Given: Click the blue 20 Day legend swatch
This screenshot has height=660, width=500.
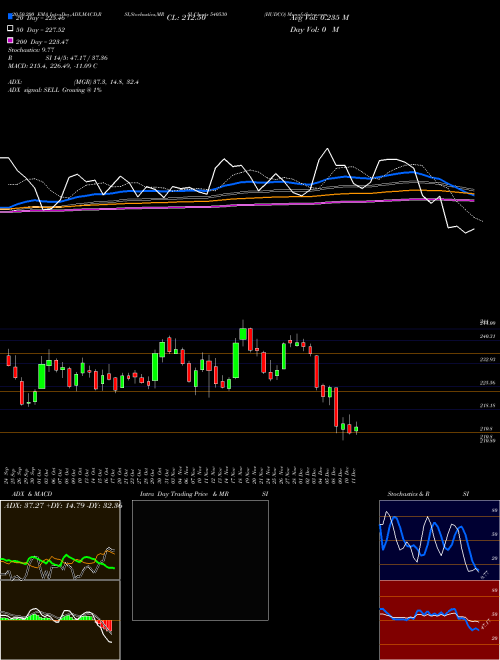Looking at the screenshot, I should [10, 17].
